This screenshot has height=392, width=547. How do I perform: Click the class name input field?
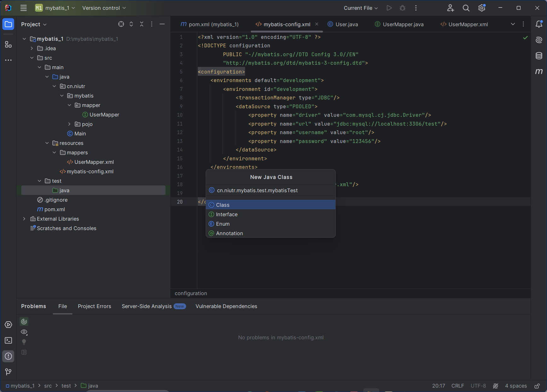point(271,190)
